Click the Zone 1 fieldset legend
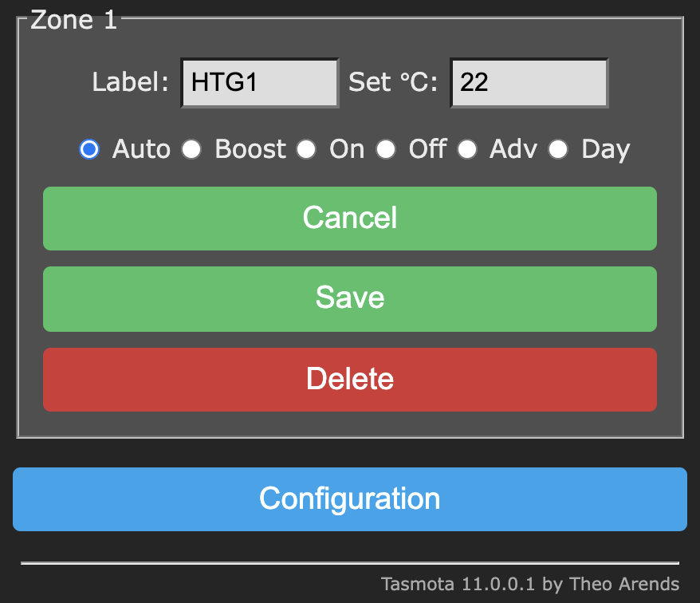 73,20
